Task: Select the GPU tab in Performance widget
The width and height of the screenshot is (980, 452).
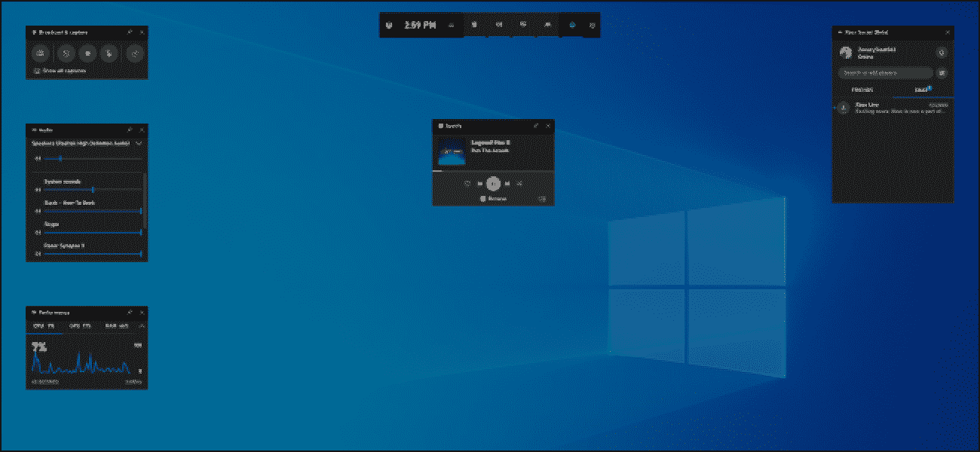Action: (79, 326)
